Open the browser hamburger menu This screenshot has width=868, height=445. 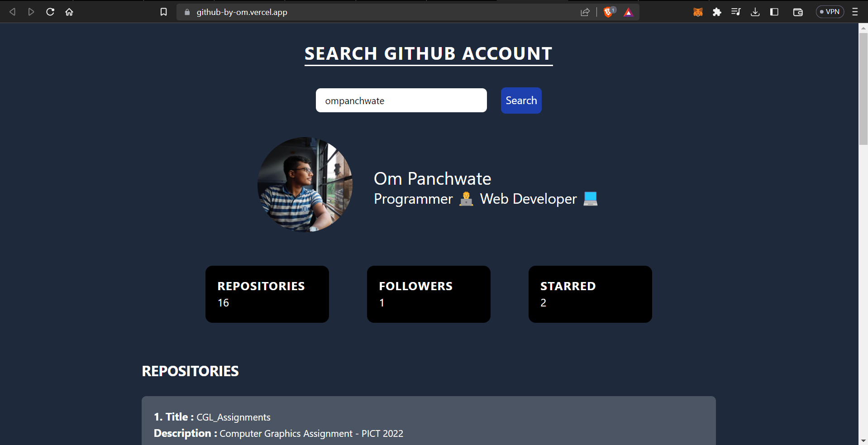(x=855, y=12)
